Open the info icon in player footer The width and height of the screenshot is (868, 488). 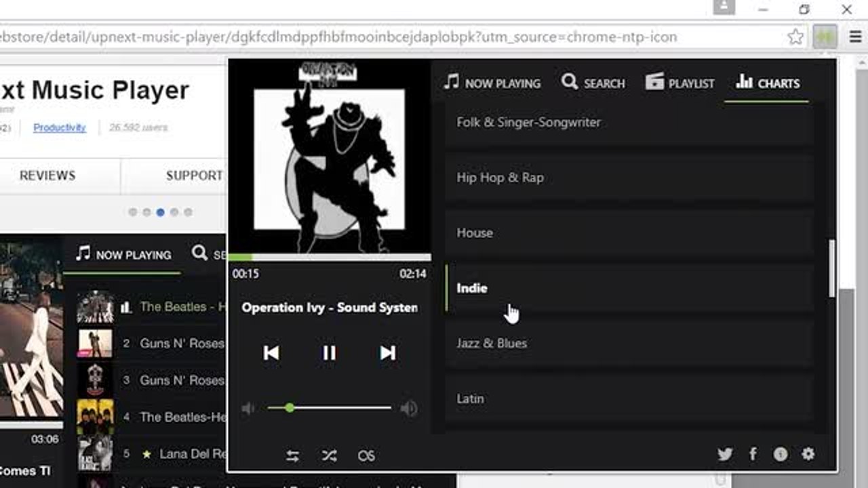point(781,454)
